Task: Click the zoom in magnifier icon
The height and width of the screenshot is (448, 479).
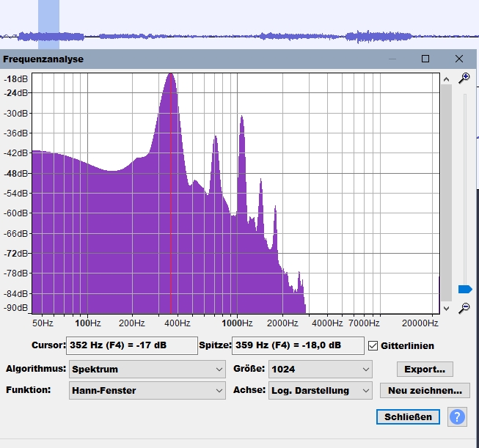Action: tap(464, 78)
